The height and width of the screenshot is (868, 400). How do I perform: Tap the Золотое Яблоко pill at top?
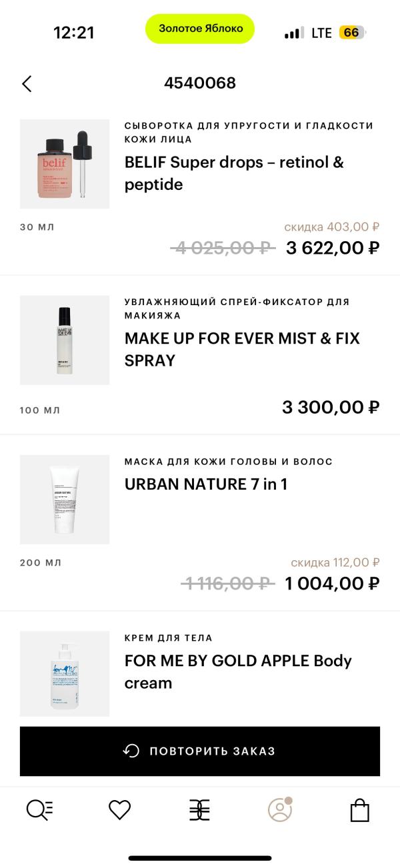coord(200,29)
